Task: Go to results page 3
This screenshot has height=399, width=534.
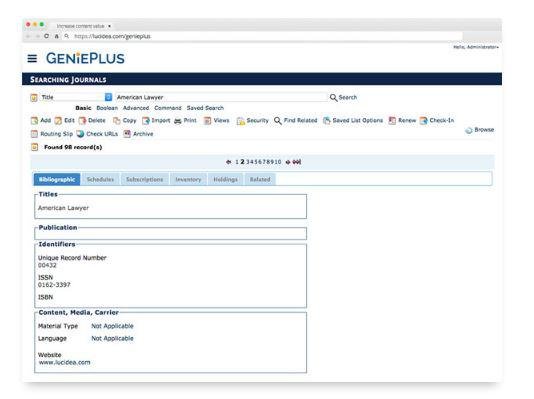Action: point(248,162)
